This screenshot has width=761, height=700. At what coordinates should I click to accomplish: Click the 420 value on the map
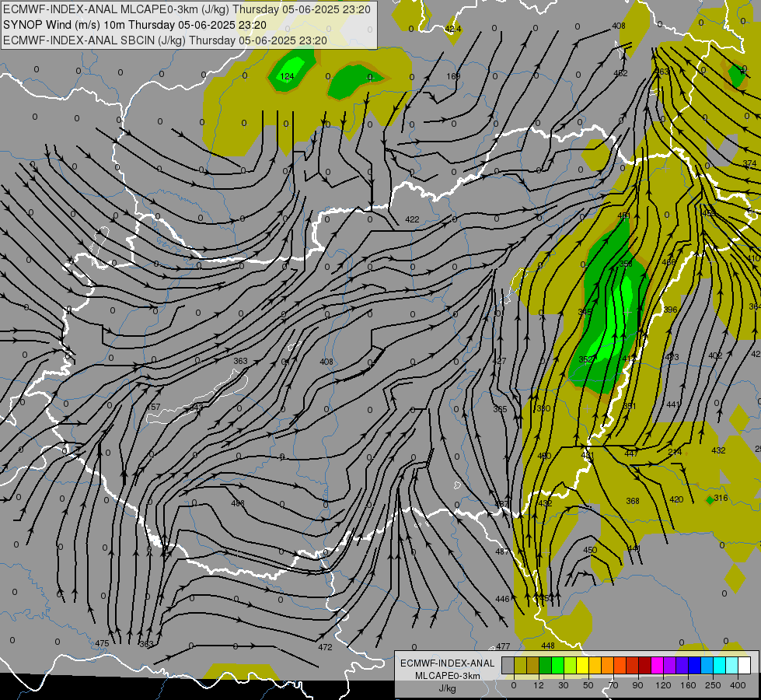pyautogui.click(x=676, y=499)
